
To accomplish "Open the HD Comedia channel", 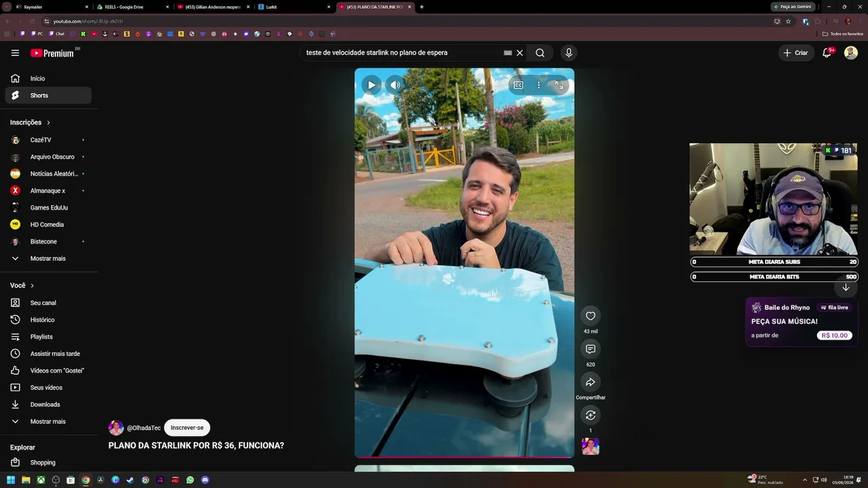I will (x=48, y=224).
